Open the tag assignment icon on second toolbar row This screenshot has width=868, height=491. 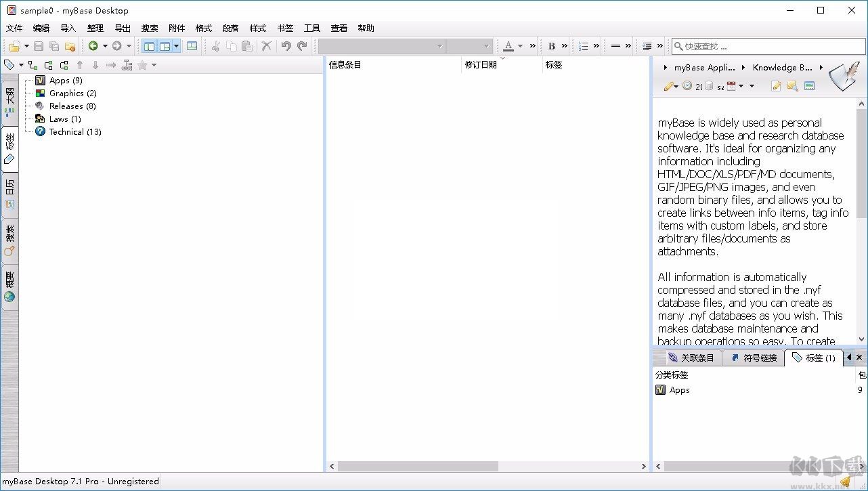click(9, 65)
